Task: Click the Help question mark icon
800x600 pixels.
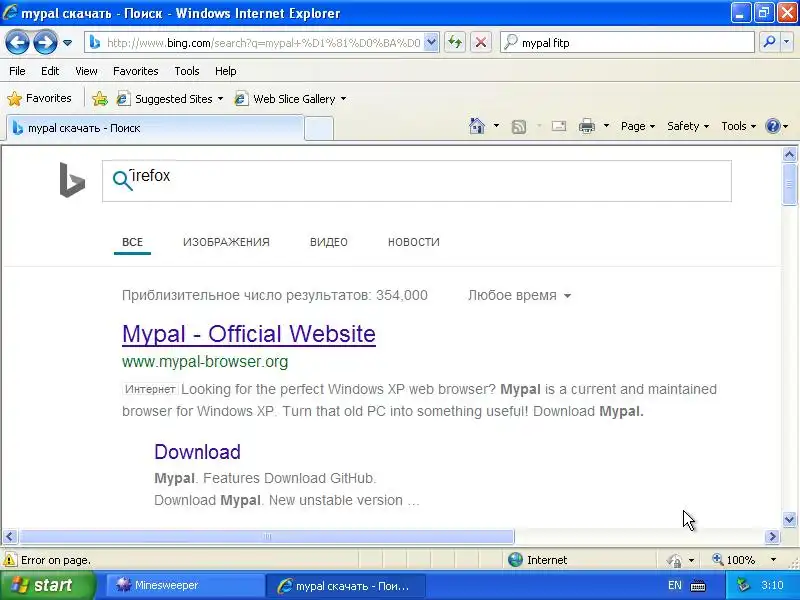Action: point(773,126)
